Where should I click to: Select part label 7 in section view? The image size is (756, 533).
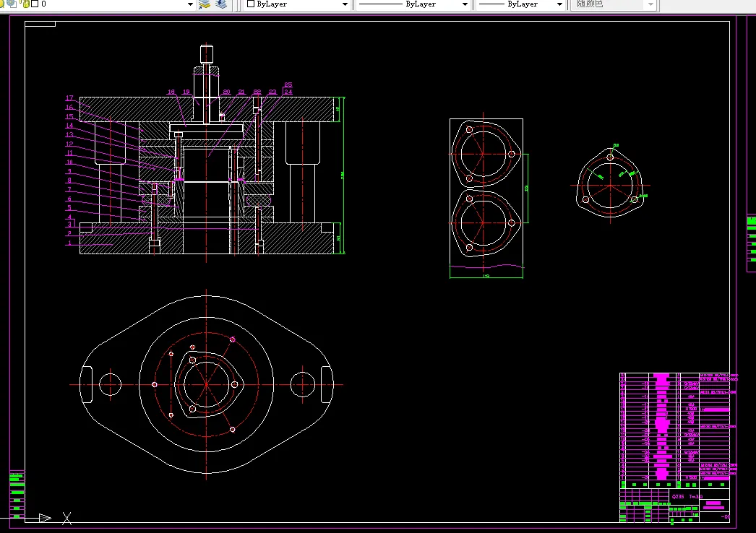tap(69, 189)
